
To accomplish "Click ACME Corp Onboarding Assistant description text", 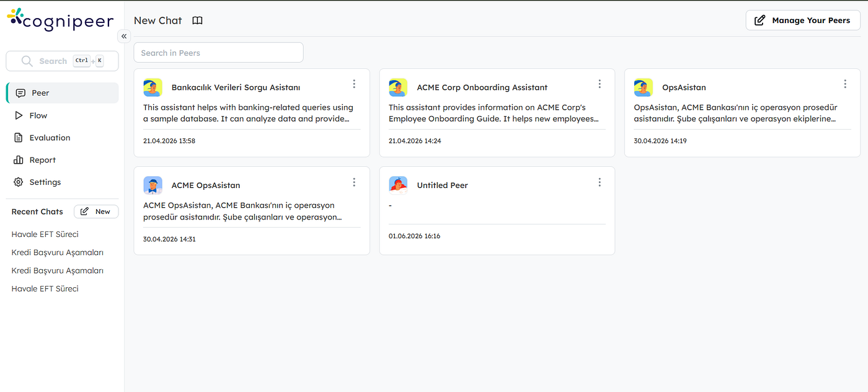I will 494,113.
